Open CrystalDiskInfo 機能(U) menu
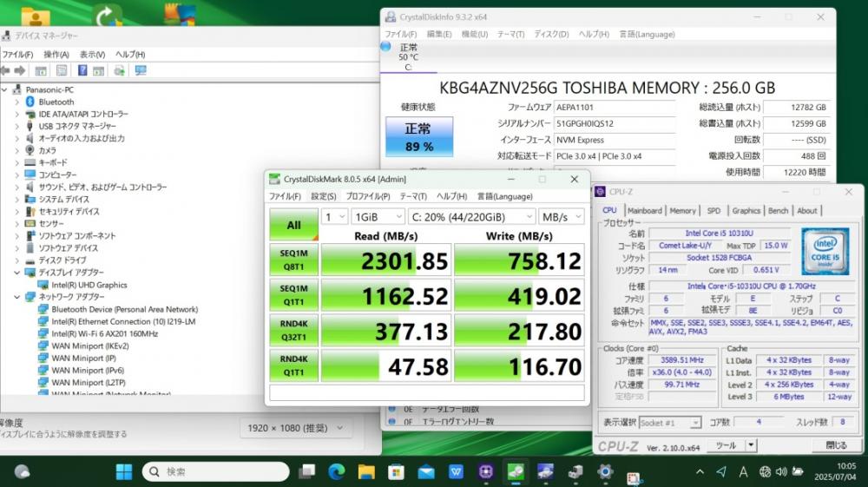Image resolution: width=868 pixels, height=487 pixels. point(475,35)
